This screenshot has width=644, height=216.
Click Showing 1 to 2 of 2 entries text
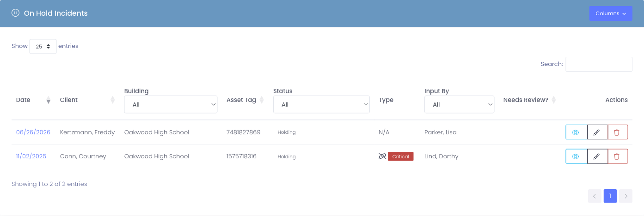(x=49, y=184)
